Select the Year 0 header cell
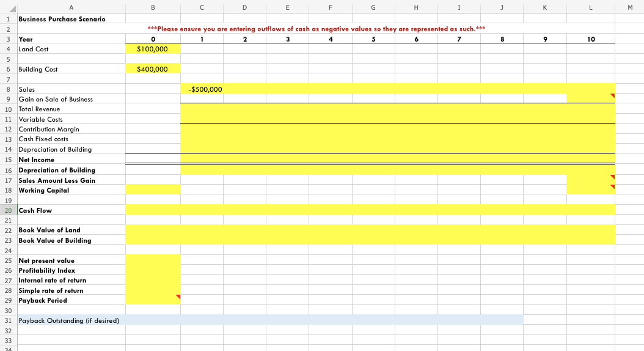This screenshot has height=351, width=644. 153,39
